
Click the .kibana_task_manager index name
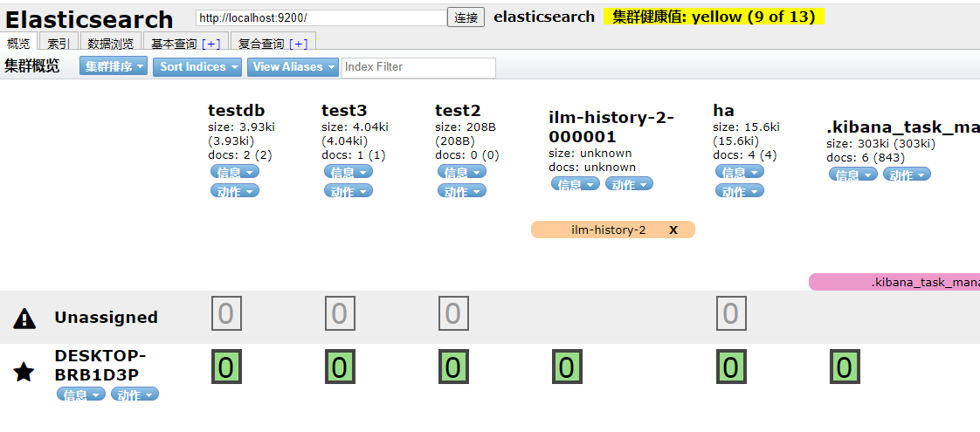[x=903, y=128]
